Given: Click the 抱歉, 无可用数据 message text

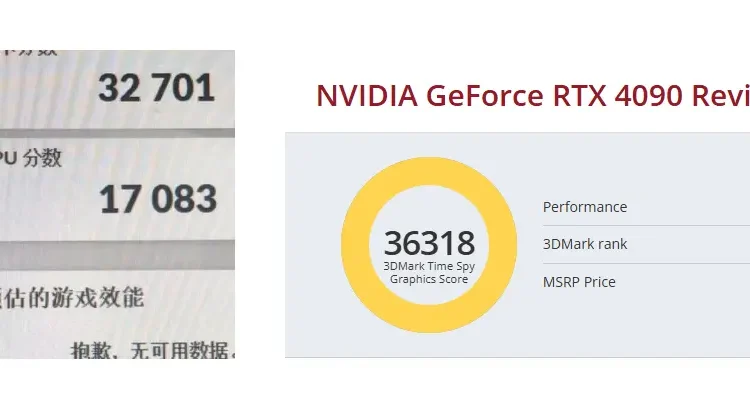Looking at the screenshot, I should 153,351.
